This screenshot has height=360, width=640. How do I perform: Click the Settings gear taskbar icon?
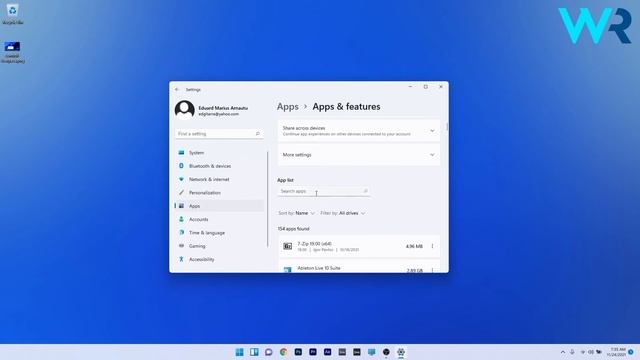click(401, 352)
